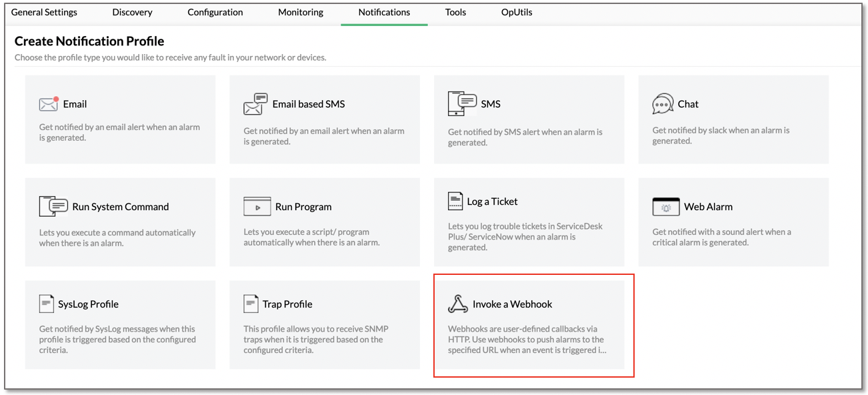Open the General Settings tab

(44, 12)
